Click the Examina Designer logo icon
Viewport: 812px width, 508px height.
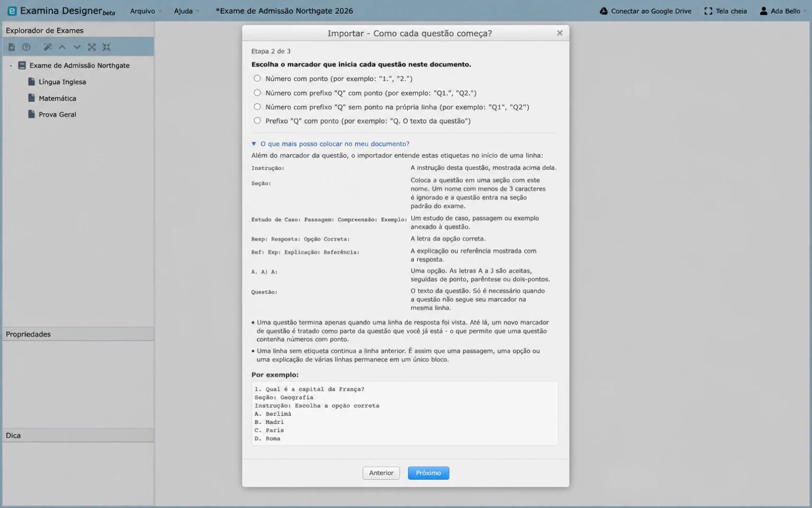(x=12, y=11)
